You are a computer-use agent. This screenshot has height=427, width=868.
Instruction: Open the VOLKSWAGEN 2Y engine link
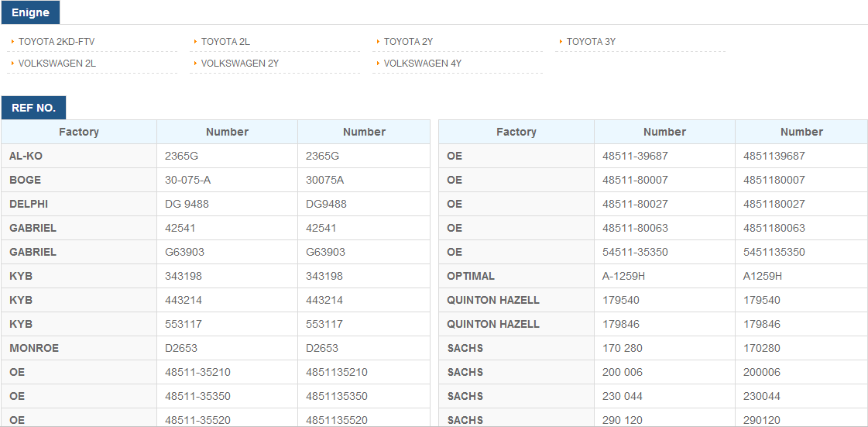[240, 63]
